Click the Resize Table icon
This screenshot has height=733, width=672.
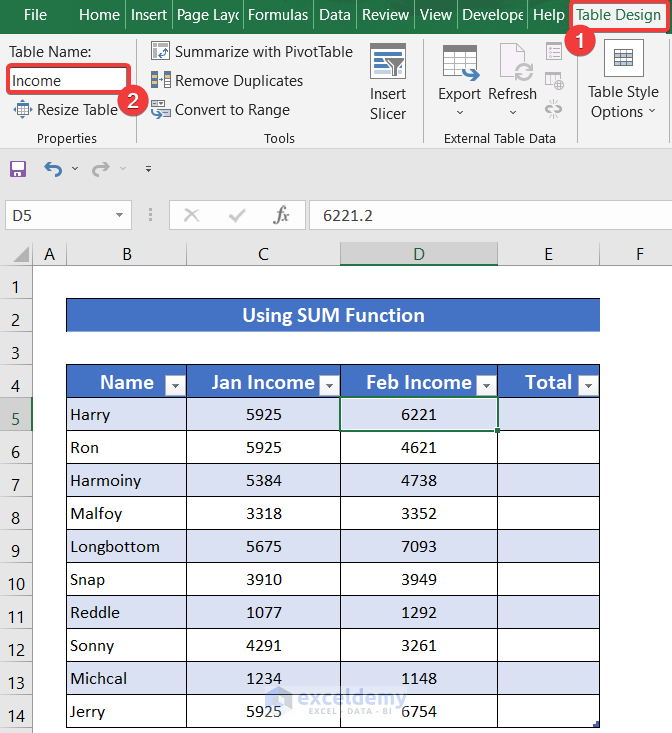[22, 110]
